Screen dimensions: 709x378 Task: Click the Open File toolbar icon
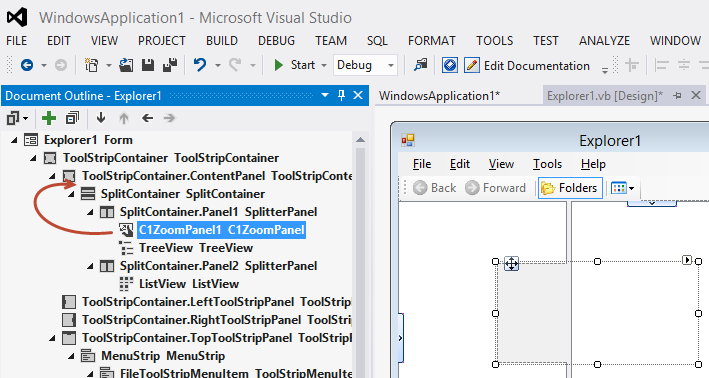126,65
